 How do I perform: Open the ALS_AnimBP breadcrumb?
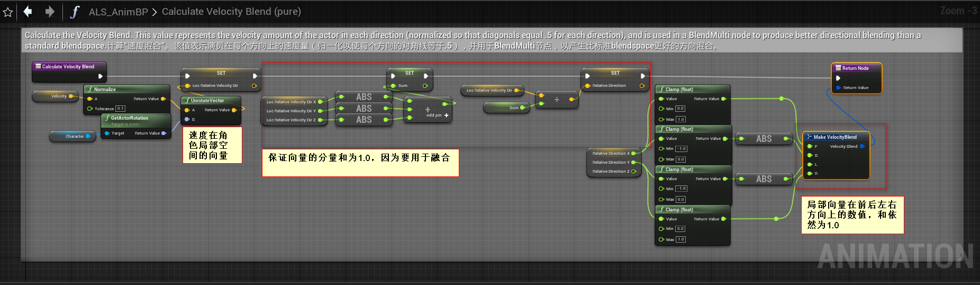118,12
